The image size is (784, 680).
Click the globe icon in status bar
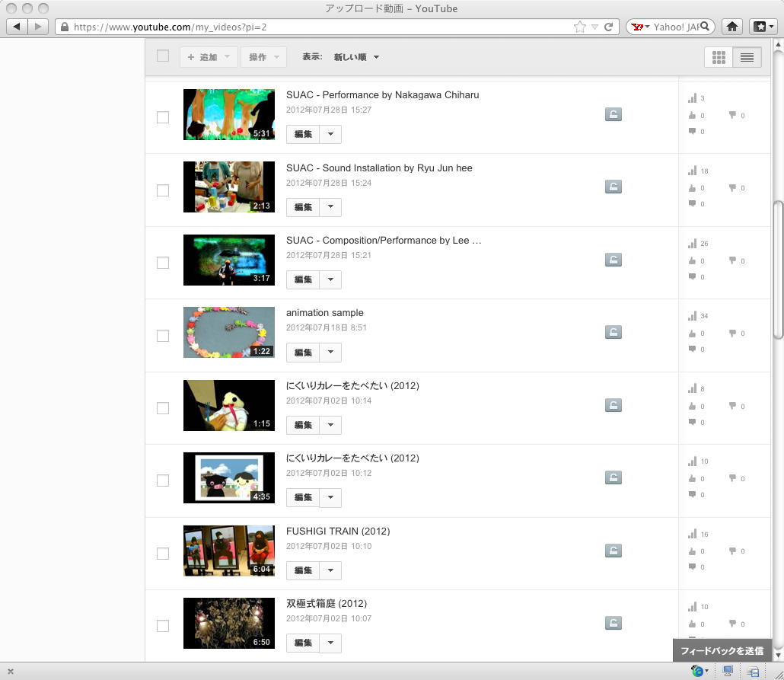tap(697, 671)
